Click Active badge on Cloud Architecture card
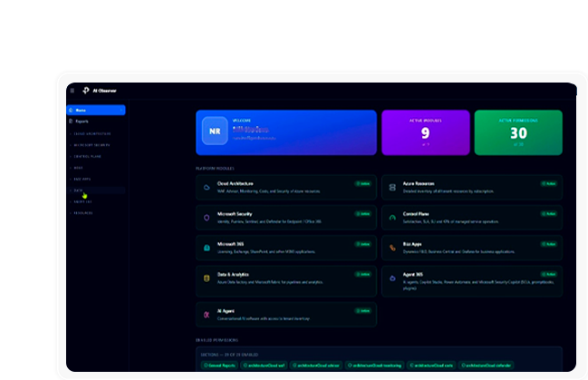The width and height of the screenshot is (588, 380). coord(363,183)
